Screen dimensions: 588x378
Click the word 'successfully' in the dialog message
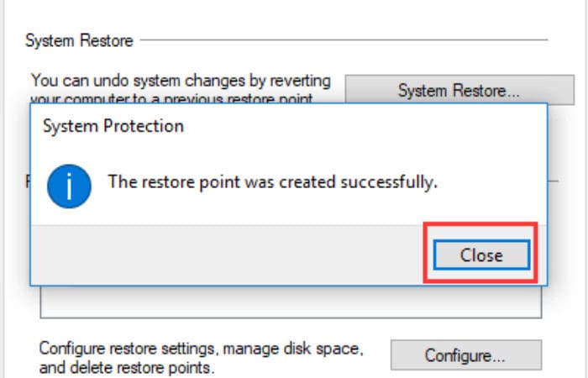point(389,182)
